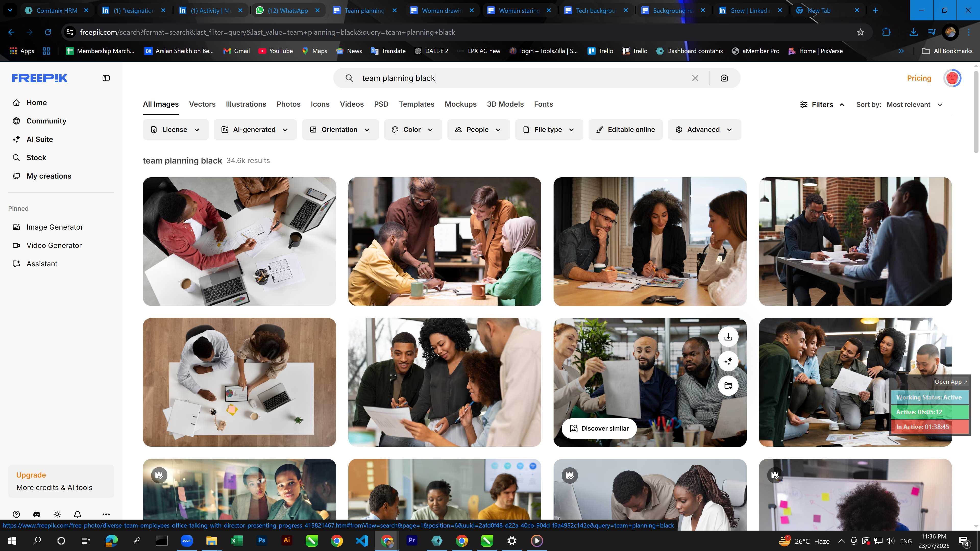Open pinned Video Generator

(54, 245)
